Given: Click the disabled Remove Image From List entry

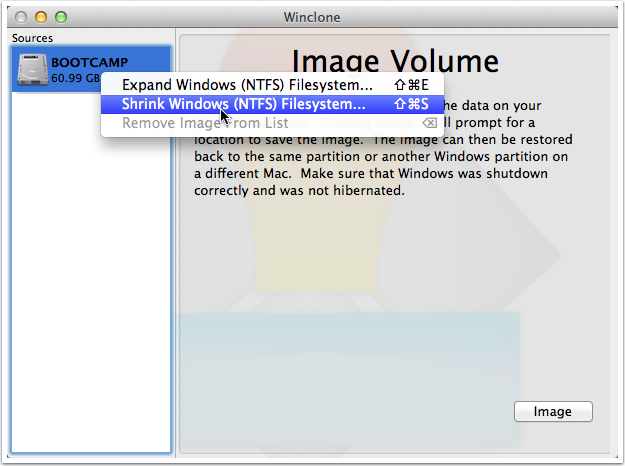Looking at the screenshot, I should (x=272, y=123).
